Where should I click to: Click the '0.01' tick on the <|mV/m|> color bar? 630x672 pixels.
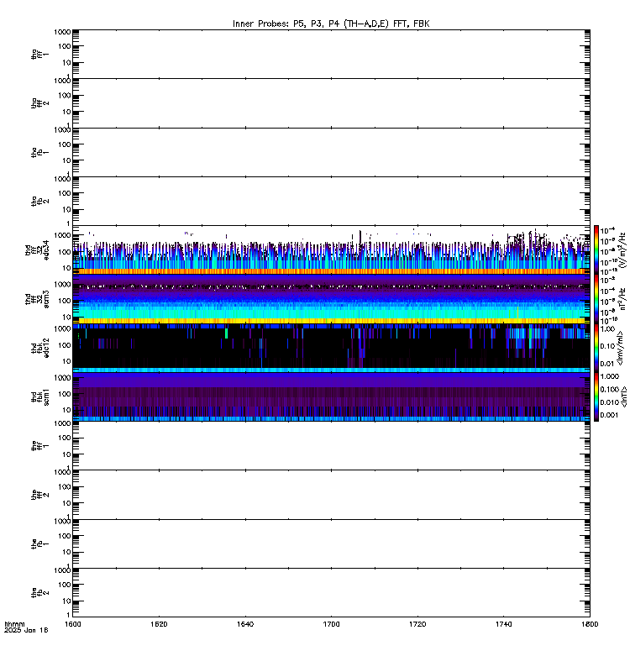(607, 364)
